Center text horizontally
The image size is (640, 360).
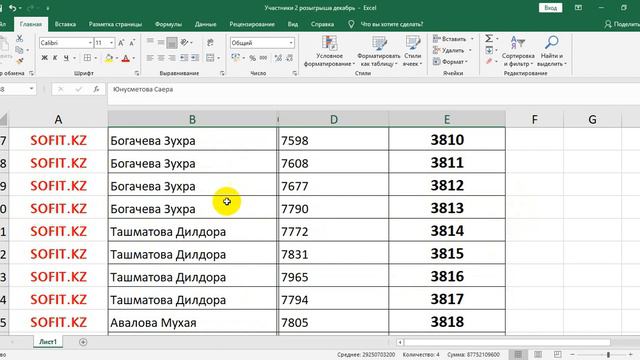click(x=161, y=58)
